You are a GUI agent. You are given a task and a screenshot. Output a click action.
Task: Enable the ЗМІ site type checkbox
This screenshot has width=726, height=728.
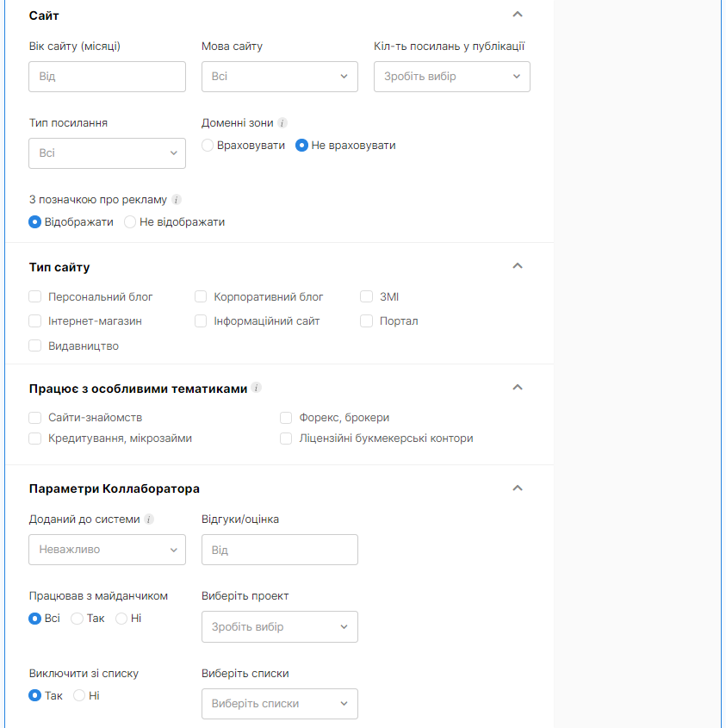(366, 296)
